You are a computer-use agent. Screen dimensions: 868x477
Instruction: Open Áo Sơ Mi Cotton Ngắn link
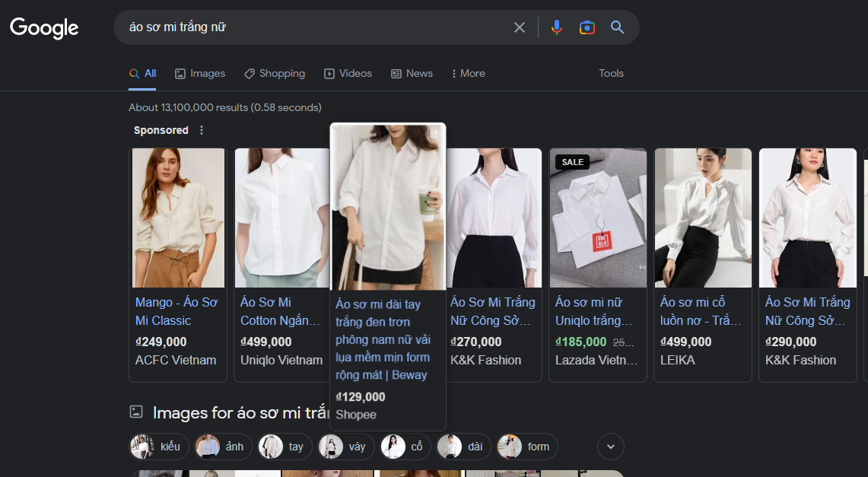click(x=280, y=311)
